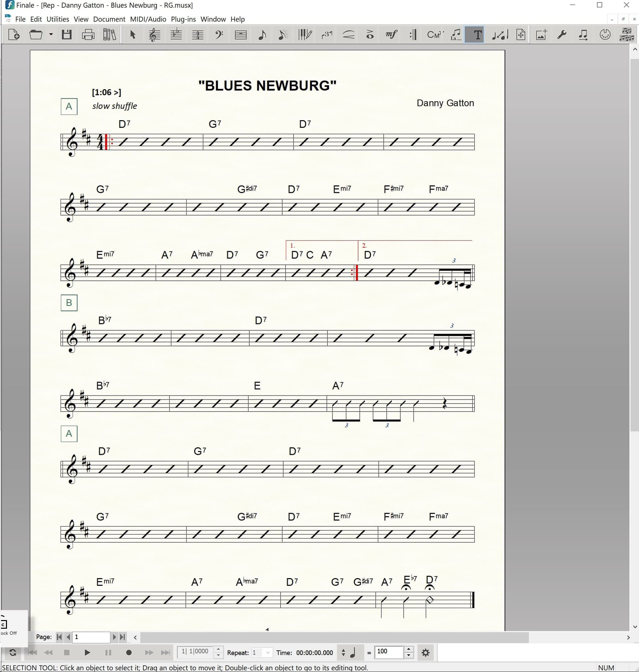
Task: Select the HyperScribe keyboard tool
Action: [305, 35]
